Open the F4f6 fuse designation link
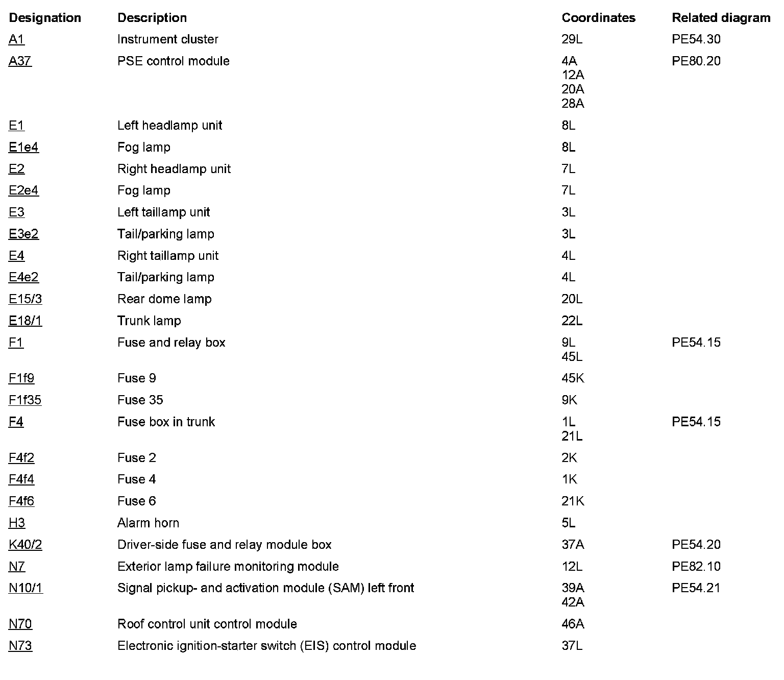Viewport: 784px width, 680px height. pos(21,501)
